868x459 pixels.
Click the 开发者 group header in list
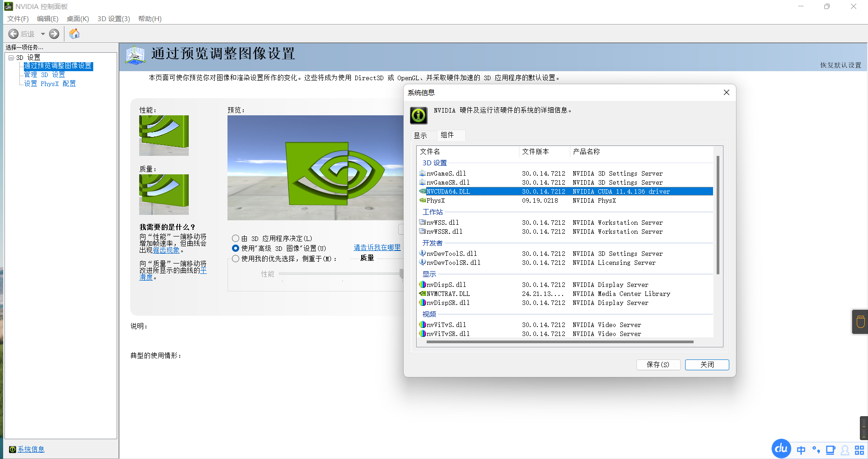coord(432,243)
